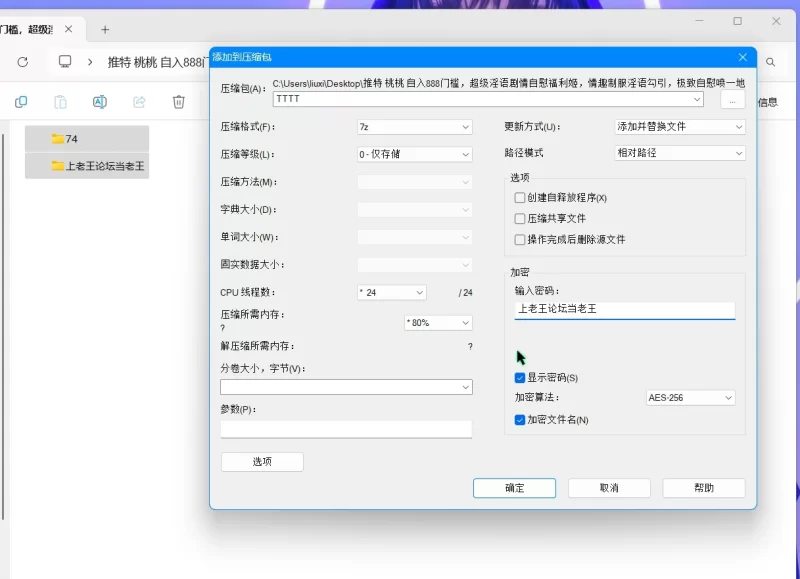Uncheck the 显示密码 checkbox
The height and width of the screenshot is (579, 800).
[x=520, y=378]
